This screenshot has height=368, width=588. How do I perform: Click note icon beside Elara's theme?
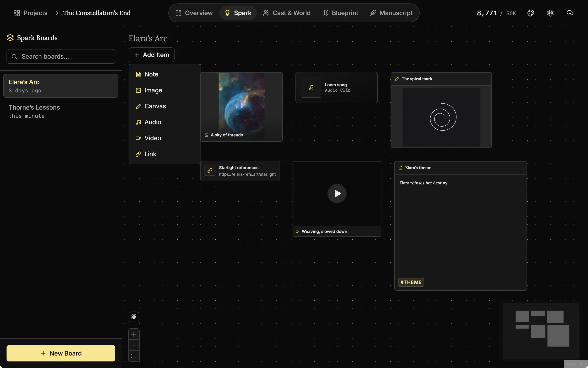400,168
